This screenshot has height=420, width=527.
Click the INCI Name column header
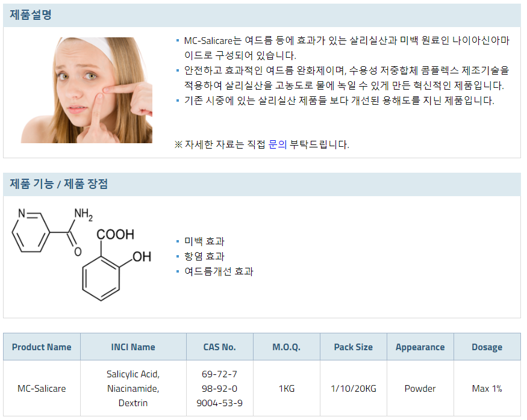click(x=133, y=347)
